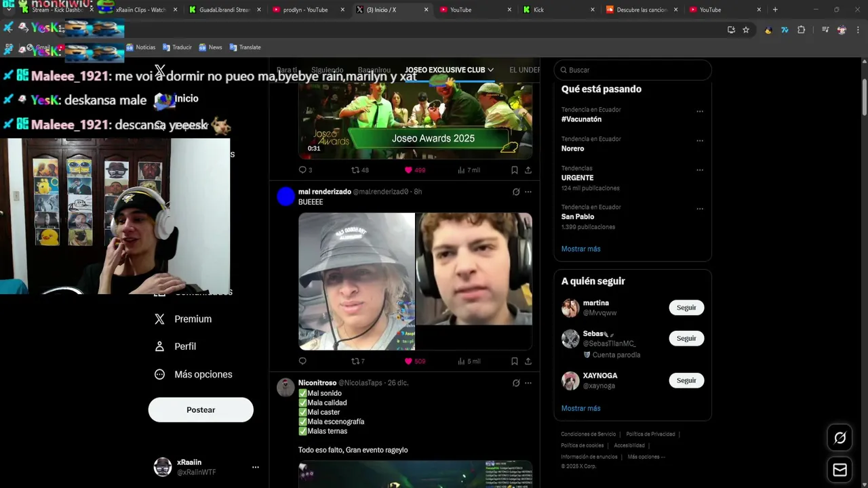Open more options for Norero trend
Screen dimensions: 868x488
pyautogui.click(x=700, y=141)
